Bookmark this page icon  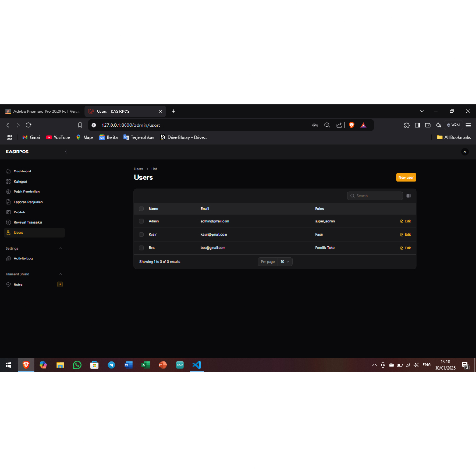point(80,125)
